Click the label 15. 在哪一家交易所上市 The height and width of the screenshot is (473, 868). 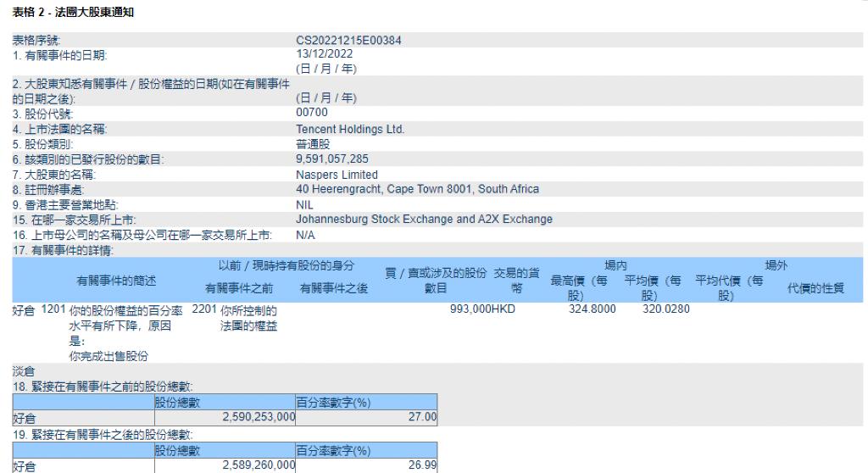click(x=74, y=220)
